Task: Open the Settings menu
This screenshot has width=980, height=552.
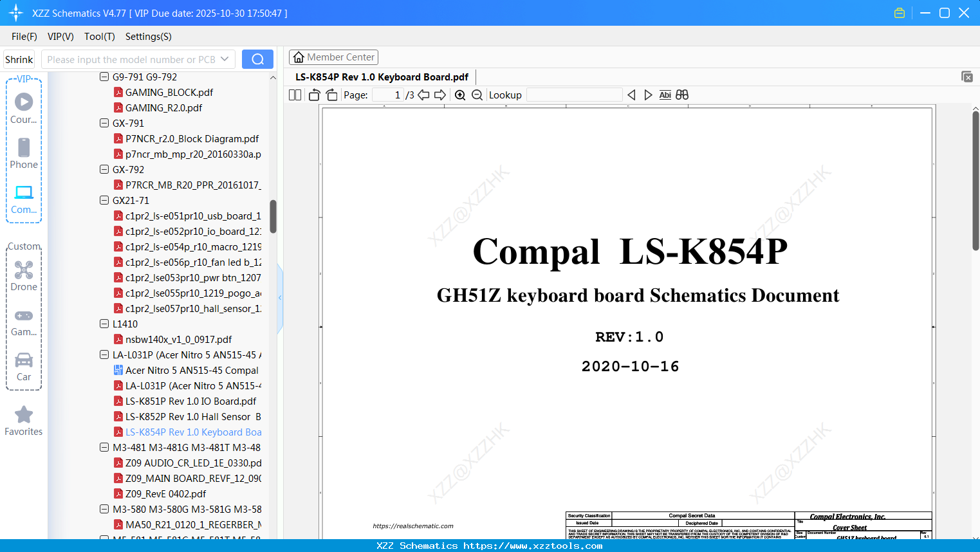Action: [149, 36]
